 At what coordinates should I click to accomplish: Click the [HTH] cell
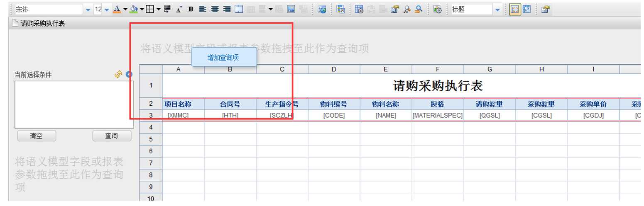point(230,116)
